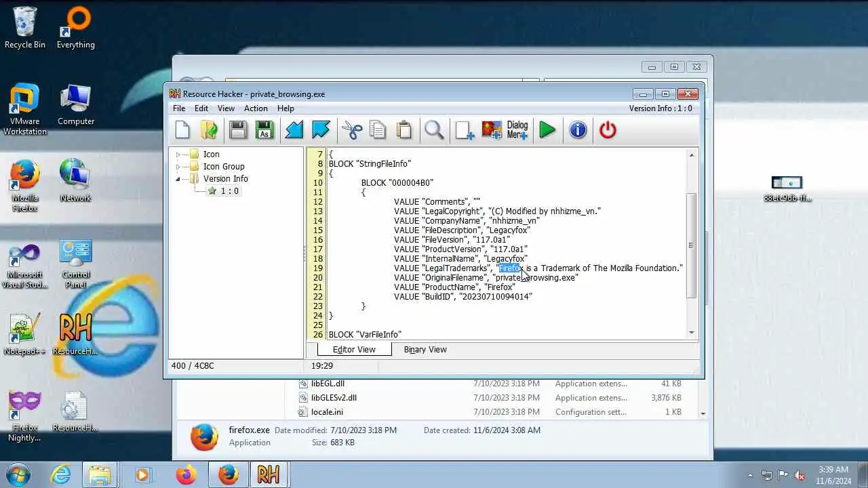868x488 pixels.
Task: Open the Action menu
Action: tap(256, 108)
